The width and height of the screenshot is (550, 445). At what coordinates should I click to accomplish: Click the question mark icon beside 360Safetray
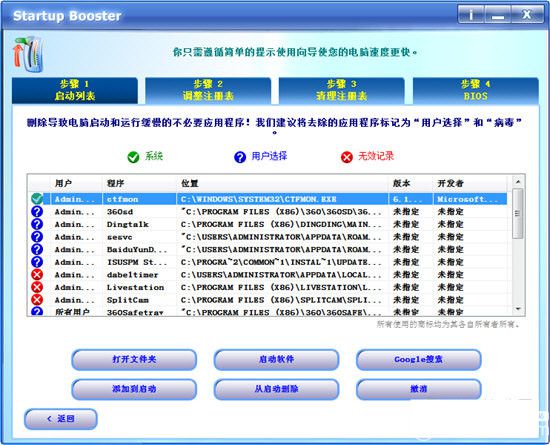point(37,311)
